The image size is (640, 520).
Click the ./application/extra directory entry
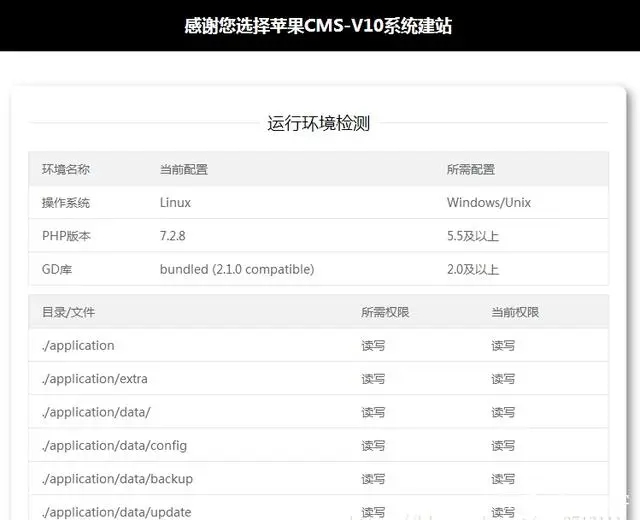point(94,379)
